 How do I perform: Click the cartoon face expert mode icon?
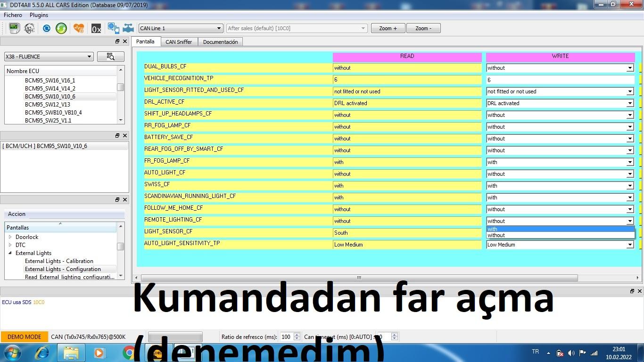tap(29, 28)
